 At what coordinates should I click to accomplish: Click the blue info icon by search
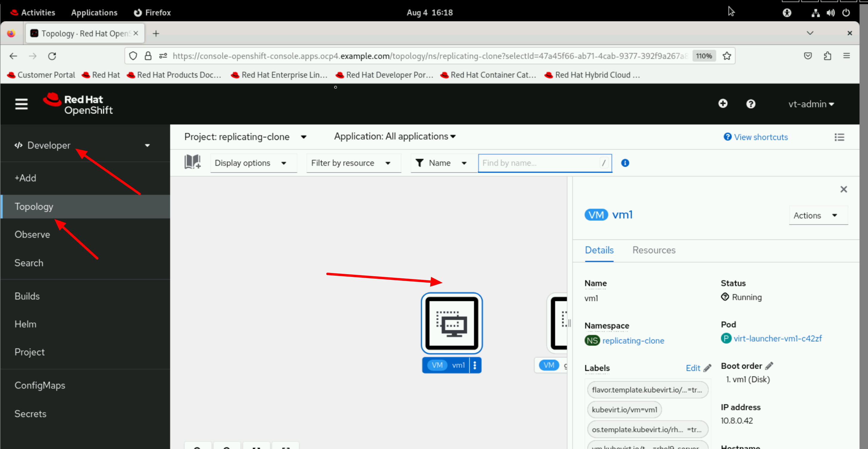(625, 163)
